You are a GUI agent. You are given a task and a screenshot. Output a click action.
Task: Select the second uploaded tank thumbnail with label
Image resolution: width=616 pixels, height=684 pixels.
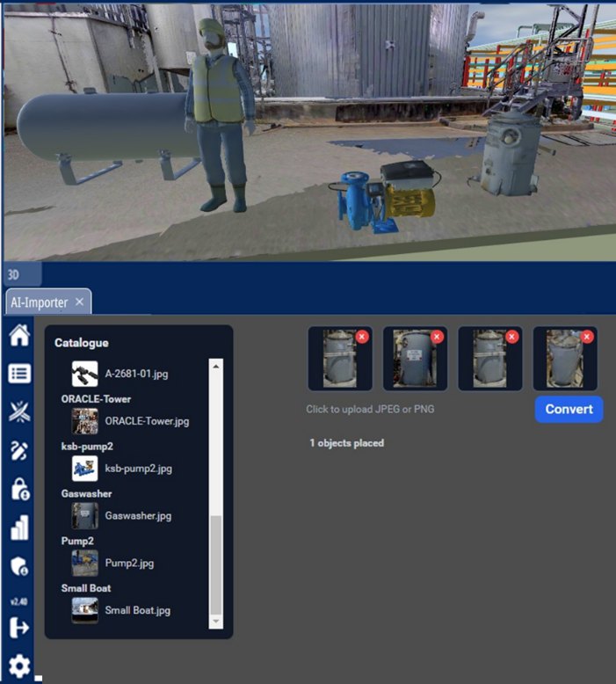(x=414, y=360)
